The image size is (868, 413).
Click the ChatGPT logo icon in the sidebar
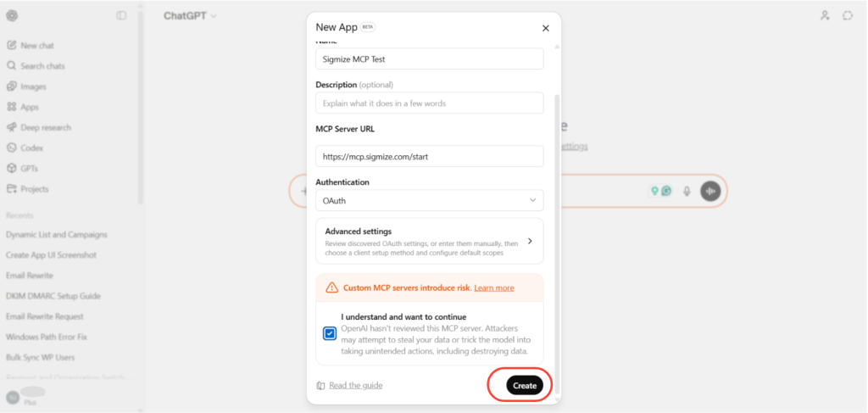coord(12,15)
